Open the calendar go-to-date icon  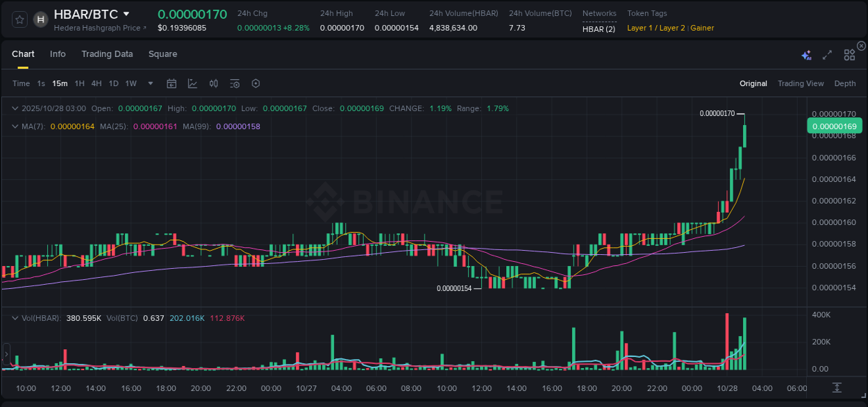(172, 83)
